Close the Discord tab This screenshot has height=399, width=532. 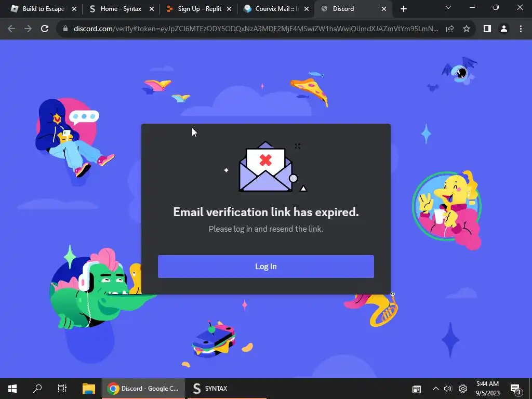click(x=384, y=9)
